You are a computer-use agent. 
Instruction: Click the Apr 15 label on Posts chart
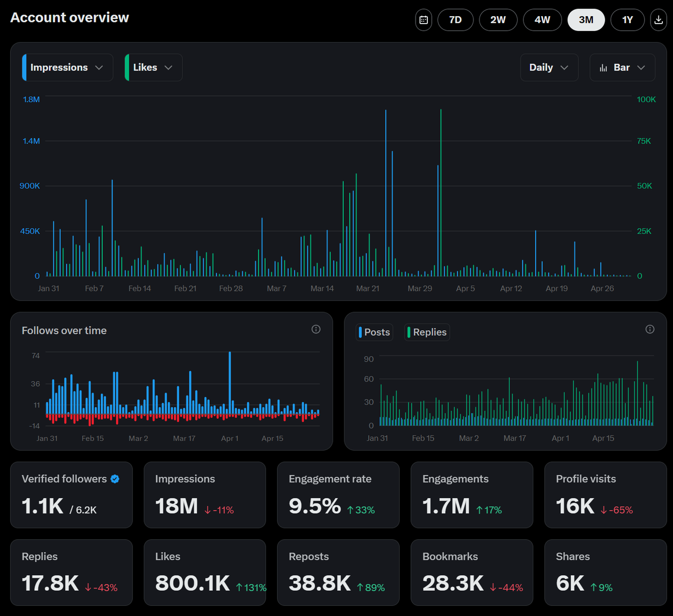tap(603, 438)
